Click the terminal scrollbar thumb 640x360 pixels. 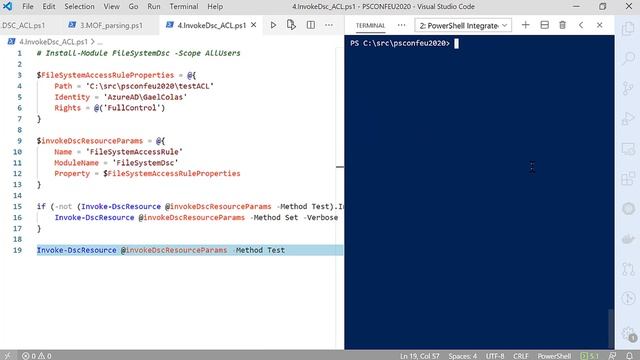click(611, 328)
